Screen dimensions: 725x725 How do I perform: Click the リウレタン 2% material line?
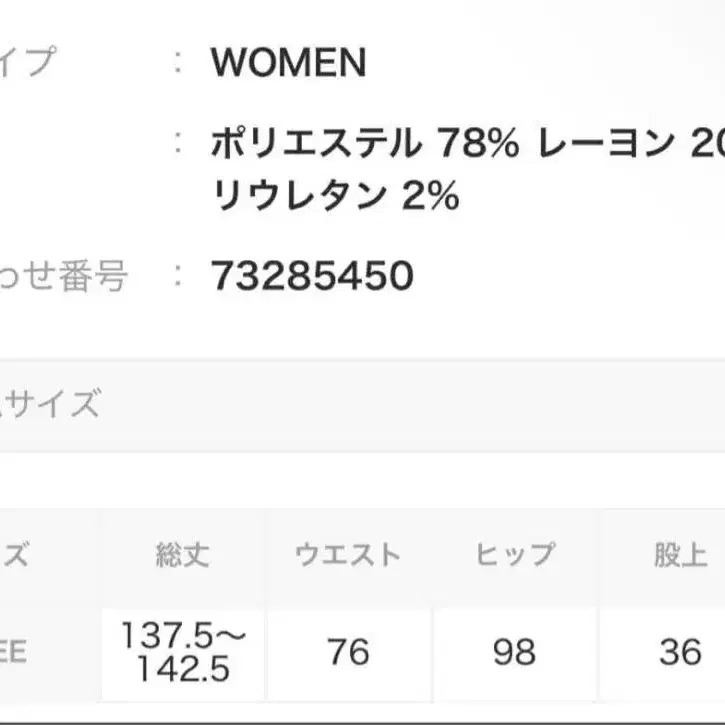335,197
